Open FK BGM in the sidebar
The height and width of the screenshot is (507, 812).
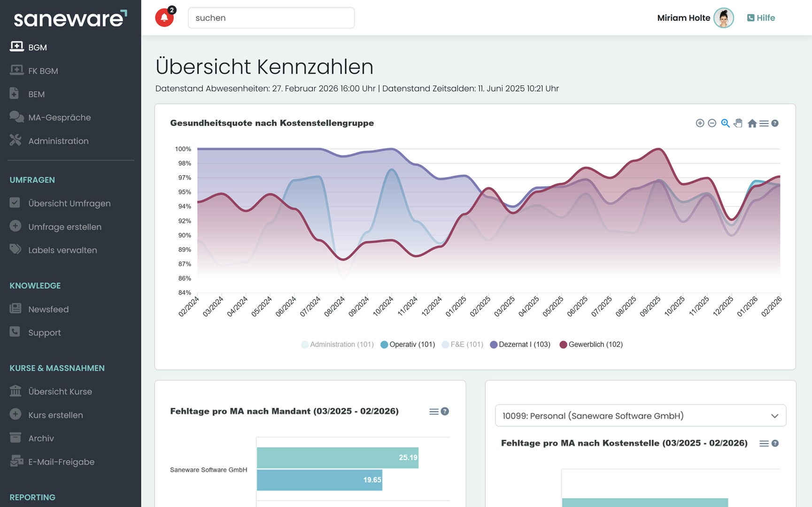coord(43,71)
